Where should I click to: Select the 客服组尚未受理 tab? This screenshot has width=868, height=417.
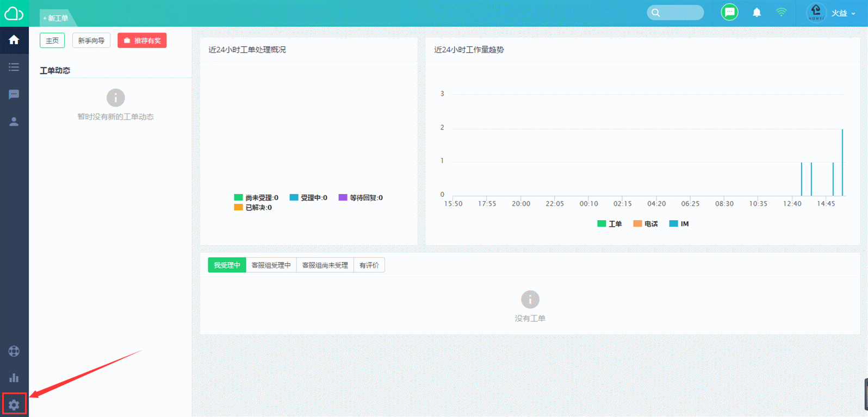tap(325, 265)
